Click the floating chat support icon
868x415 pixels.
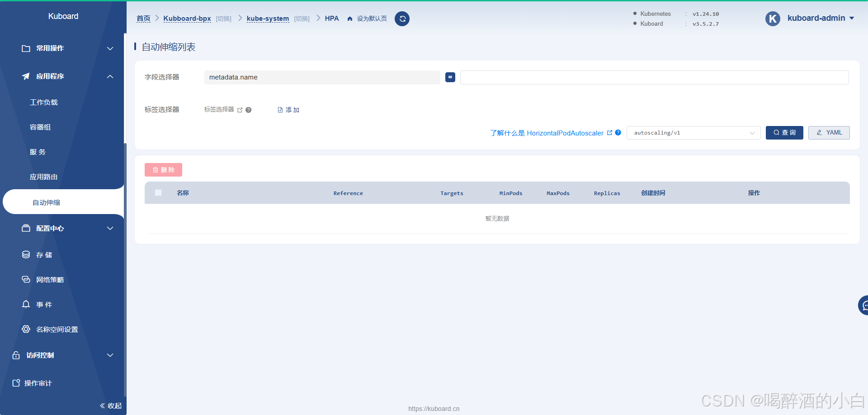tap(863, 306)
